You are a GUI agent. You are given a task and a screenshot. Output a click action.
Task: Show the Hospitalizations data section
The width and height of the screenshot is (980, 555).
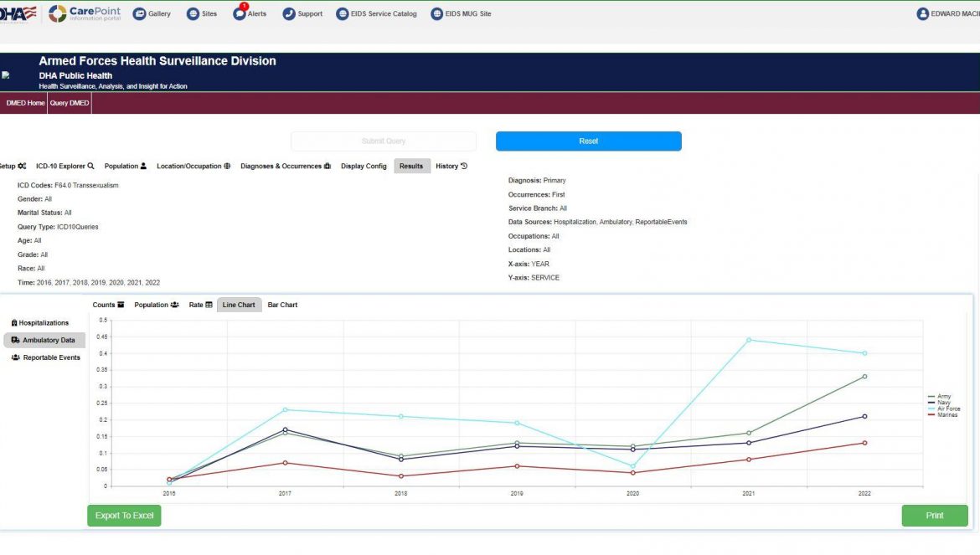(44, 323)
